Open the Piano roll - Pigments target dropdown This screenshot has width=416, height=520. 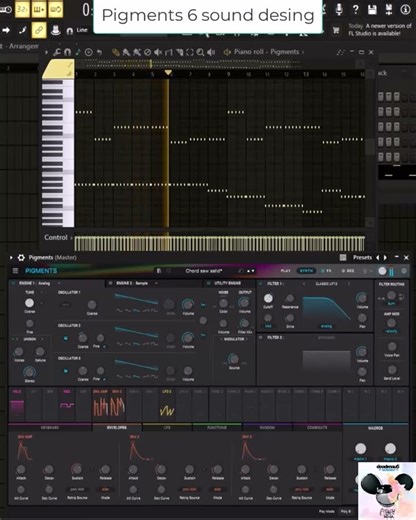[x=269, y=52]
